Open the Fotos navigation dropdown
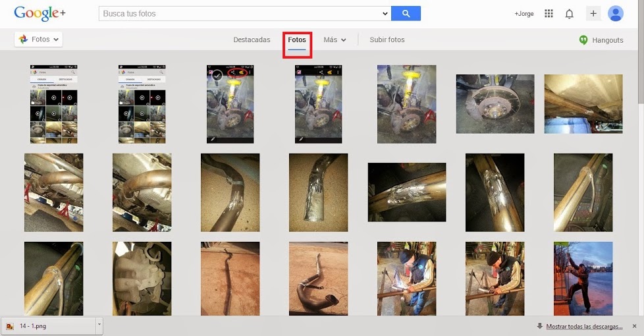This screenshot has width=644, height=336. coord(38,40)
